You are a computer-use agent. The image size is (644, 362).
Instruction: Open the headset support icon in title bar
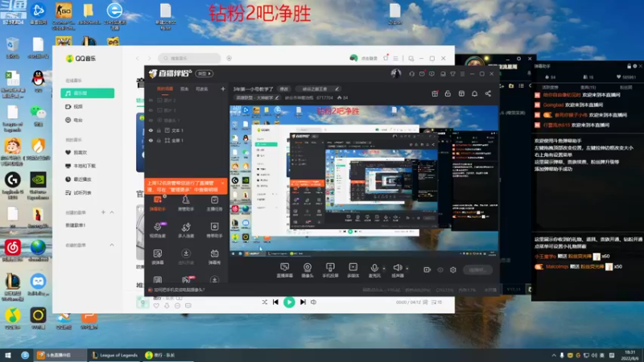point(411,74)
